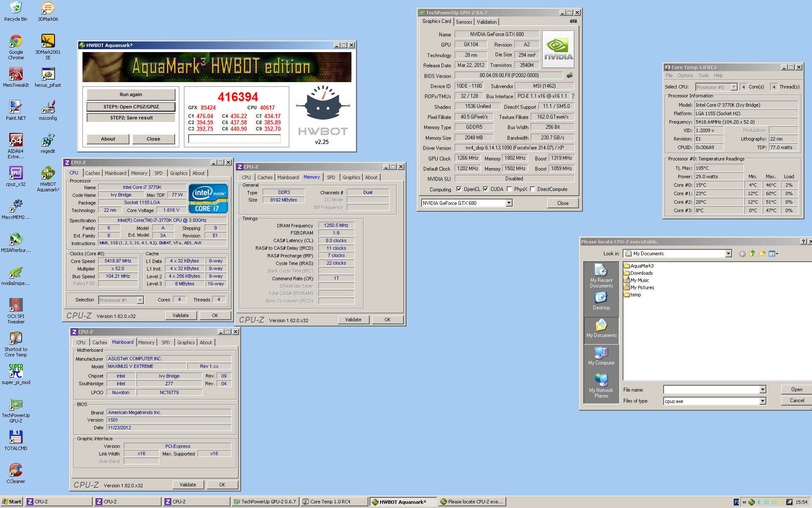The width and height of the screenshot is (812, 508).
Task: Toggle the DirectCompute checkbox in GPU-Z
Action: [x=532, y=189]
